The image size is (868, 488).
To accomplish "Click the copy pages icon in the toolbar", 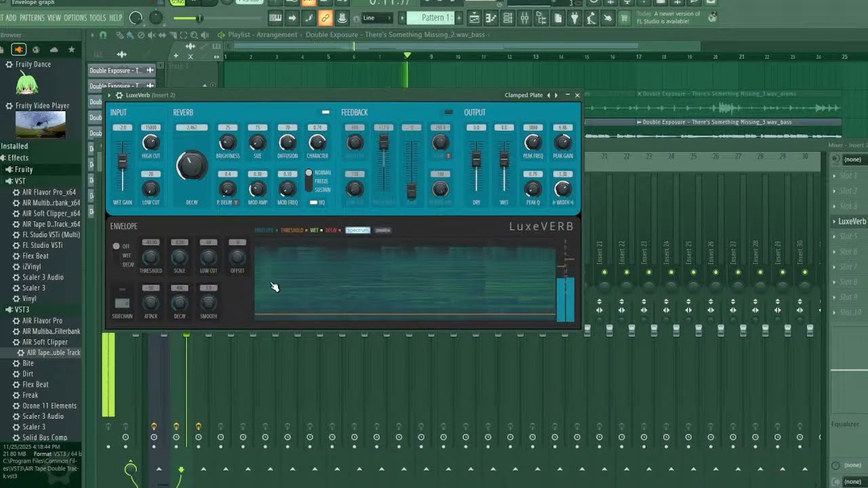I will coord(557,18).
